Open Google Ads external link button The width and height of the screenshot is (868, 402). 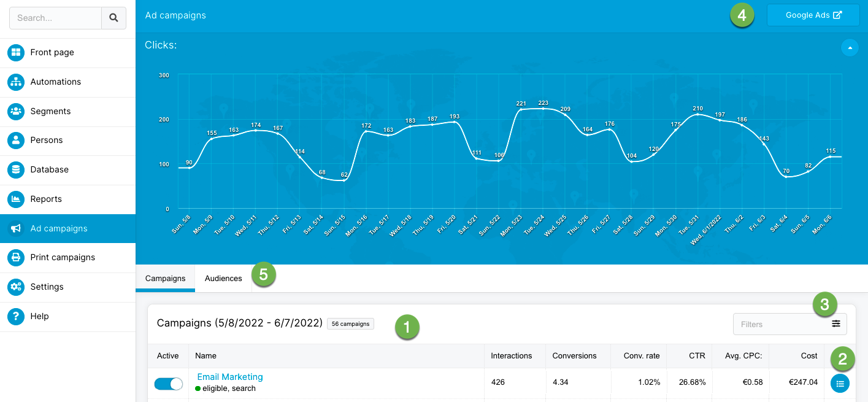(813, 15)
